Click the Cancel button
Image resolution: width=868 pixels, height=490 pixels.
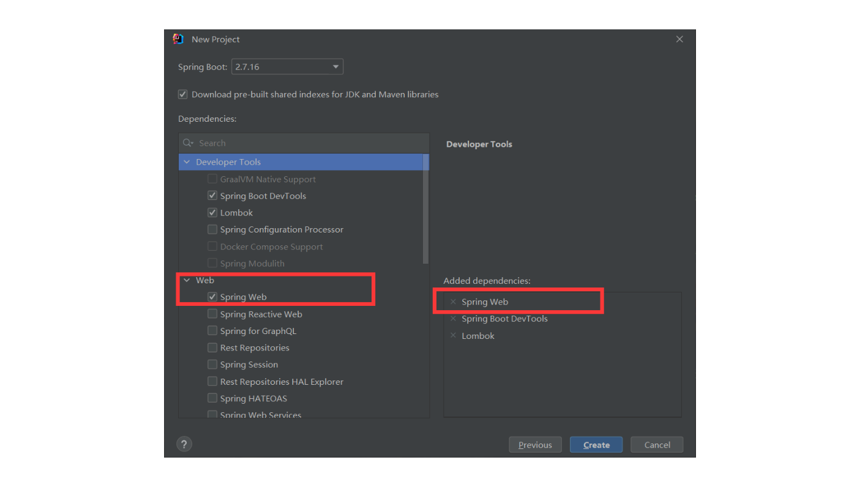click(657, 445)
